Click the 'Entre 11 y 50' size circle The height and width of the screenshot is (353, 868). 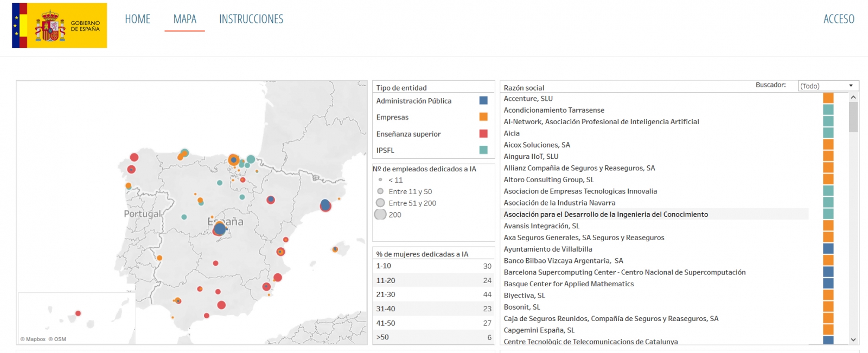(x=380, y=191)
